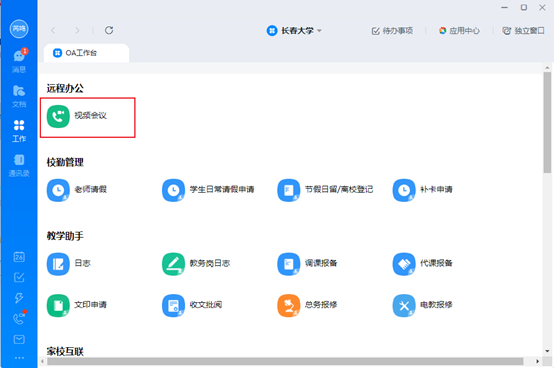Click the scroll left arrow
554x368 pixels.
42,361
